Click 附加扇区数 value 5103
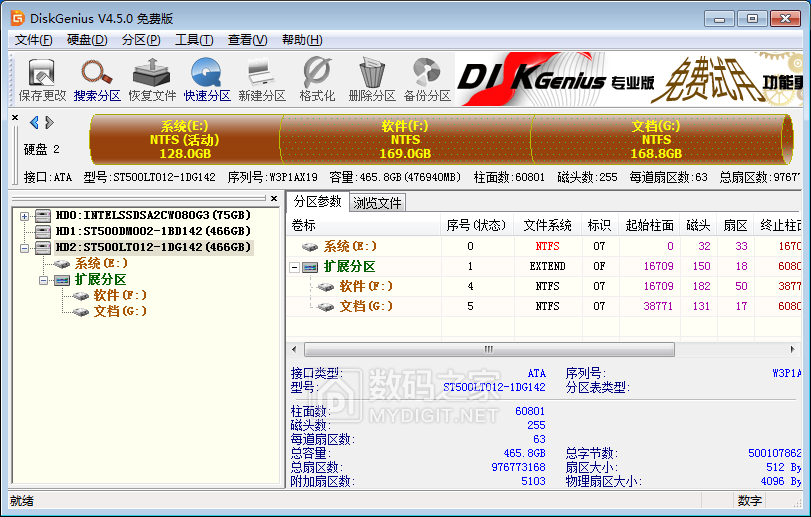Screen dimensions: 811x517 [533, 481]
